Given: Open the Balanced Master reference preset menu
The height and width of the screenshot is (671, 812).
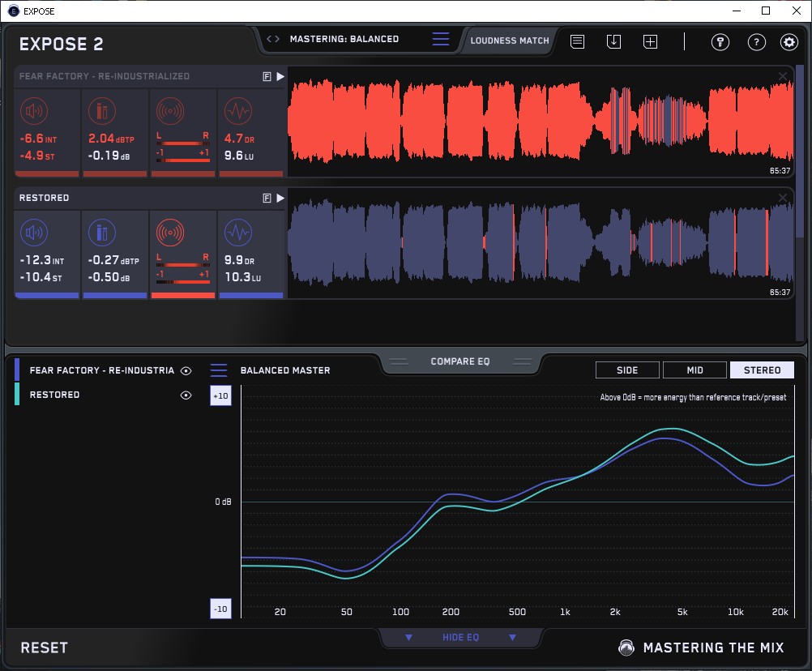Looking at the screenshot, I should (x=219, y=370).
